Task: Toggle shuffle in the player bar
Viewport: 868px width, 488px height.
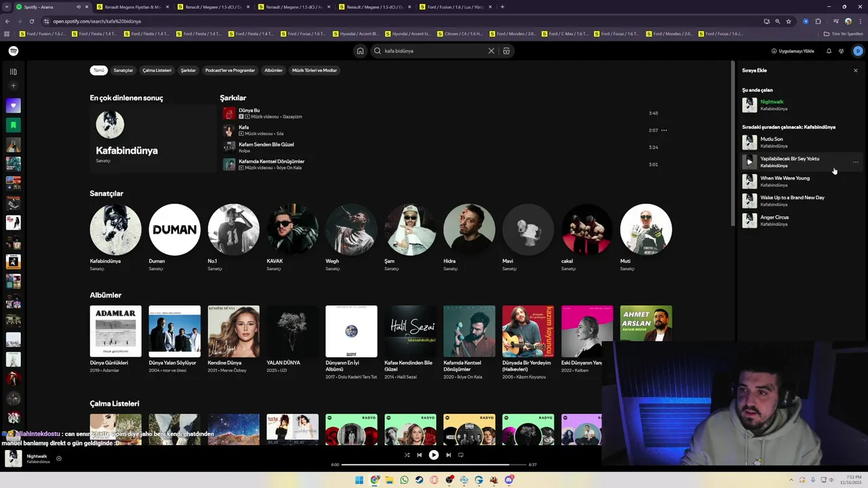Action: click(x=407, y=455)
